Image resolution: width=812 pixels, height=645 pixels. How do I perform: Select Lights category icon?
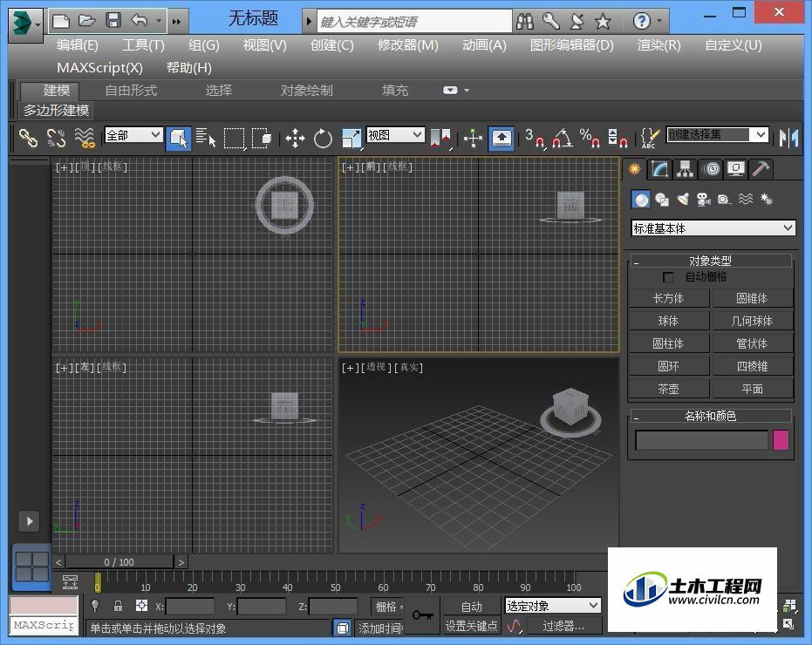click(x=683, y=200)
